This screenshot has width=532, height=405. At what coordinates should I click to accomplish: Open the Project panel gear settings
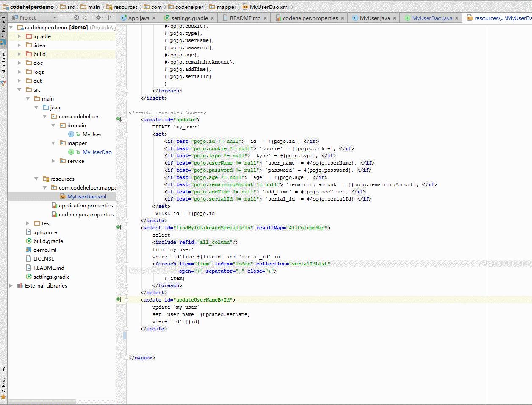[98, 18]
